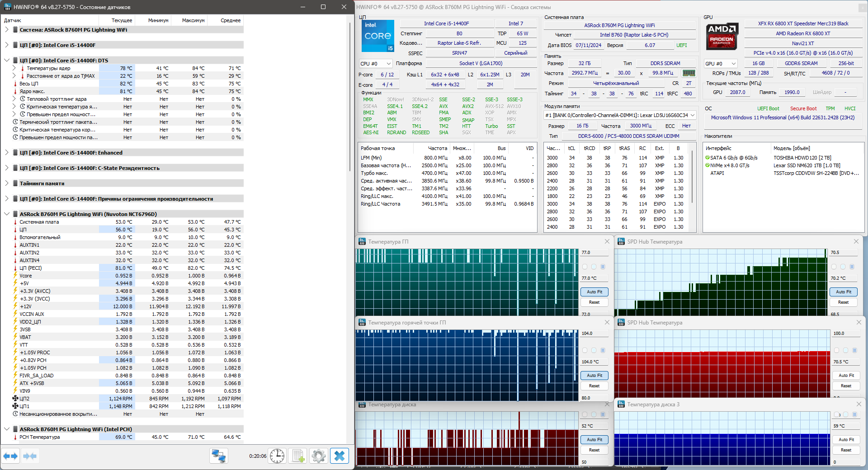The height and width of the screenshot is (470, 868).
Task: Open the GPU #0 selector dropdown
Action: (721, 64)
